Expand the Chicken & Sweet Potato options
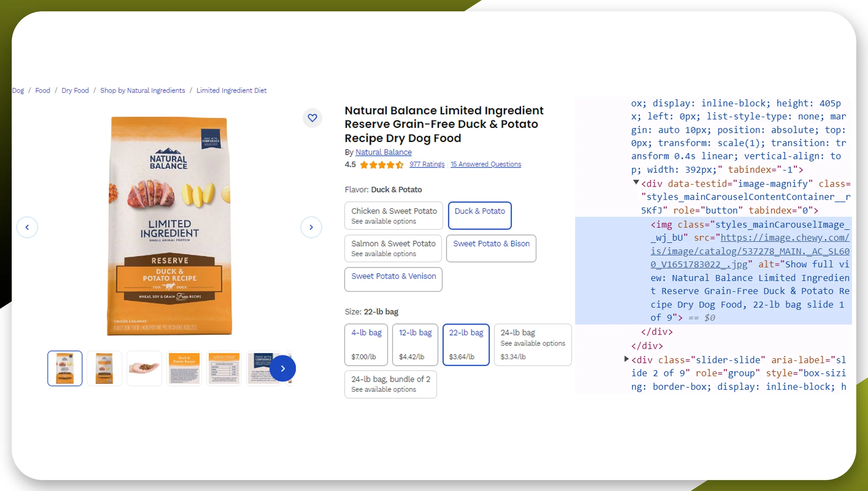This screenshot has width=868, height=491. coord(393,215)
